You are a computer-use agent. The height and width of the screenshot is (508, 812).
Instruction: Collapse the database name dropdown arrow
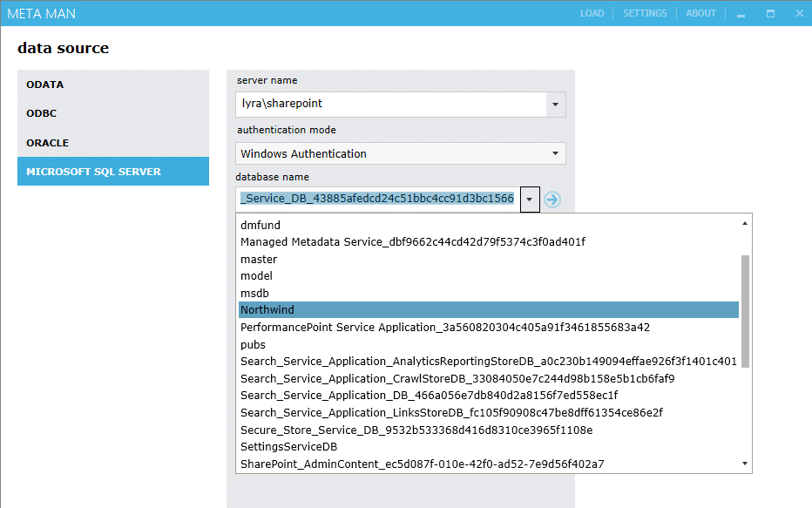click(x=530, y=200)
